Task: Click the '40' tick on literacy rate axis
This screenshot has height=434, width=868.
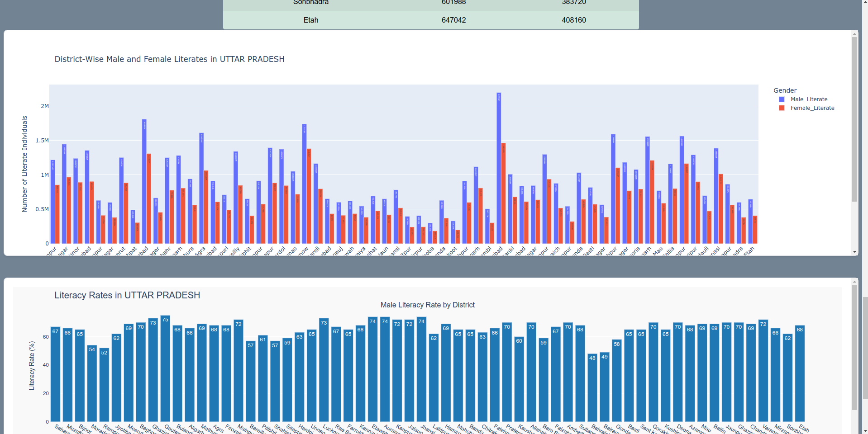Action: pos(46,365)
